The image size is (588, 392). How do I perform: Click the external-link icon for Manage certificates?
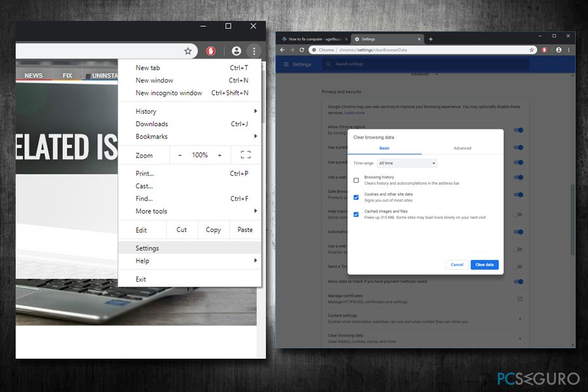coord(520,299)
